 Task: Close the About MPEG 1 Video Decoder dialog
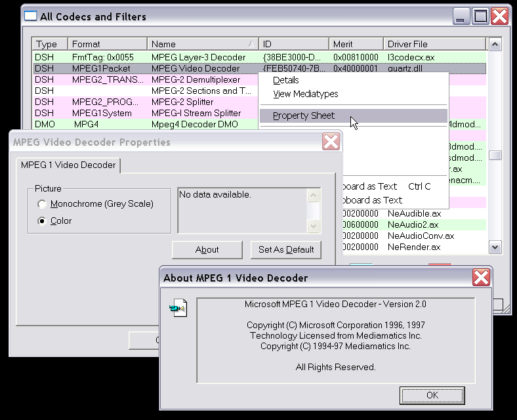(481, 277)
